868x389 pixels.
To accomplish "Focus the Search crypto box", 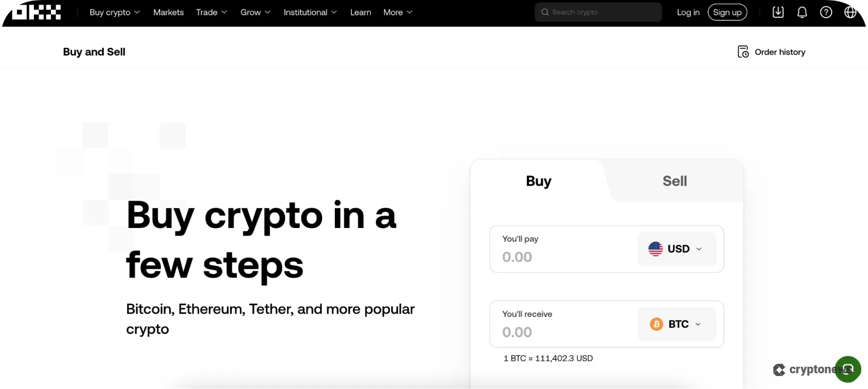I will coord(604,12).
